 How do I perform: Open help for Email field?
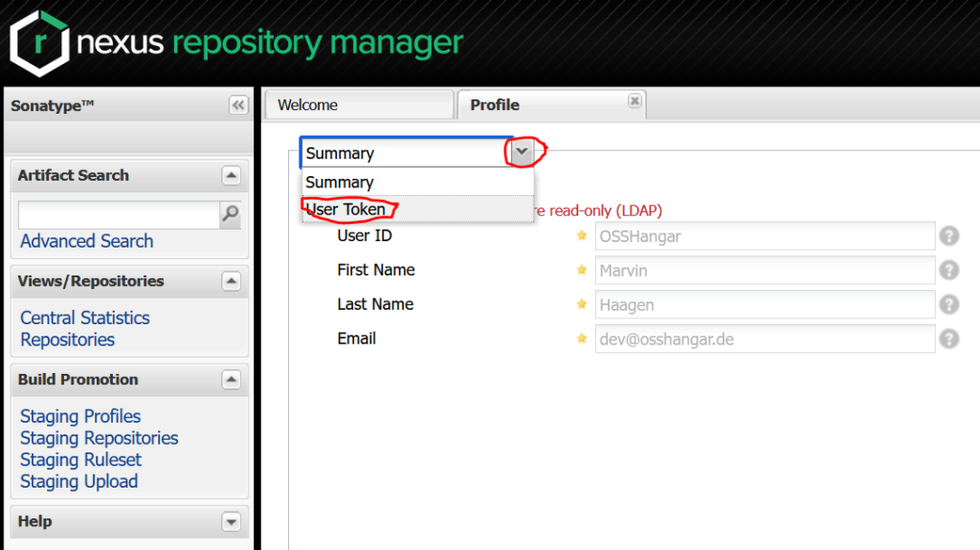948,340
